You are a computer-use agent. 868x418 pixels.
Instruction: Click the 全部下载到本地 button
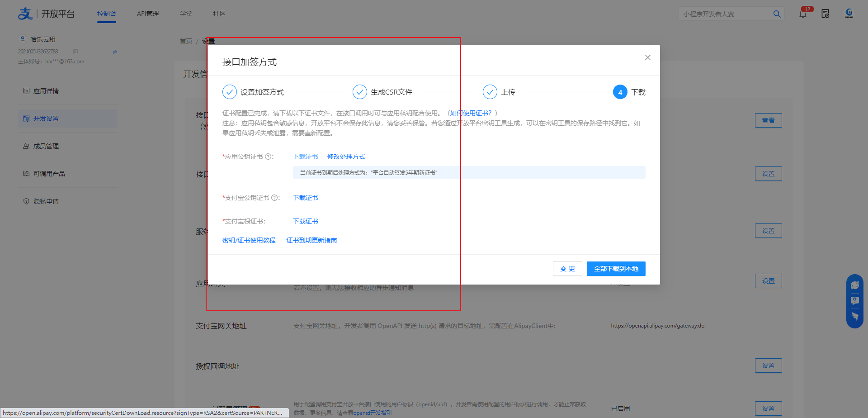616,269
